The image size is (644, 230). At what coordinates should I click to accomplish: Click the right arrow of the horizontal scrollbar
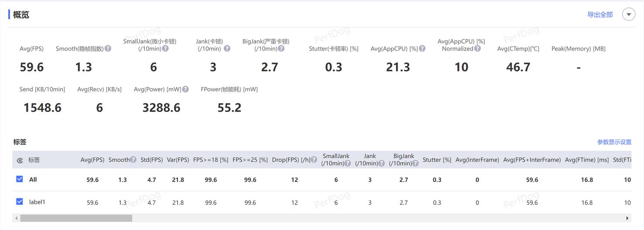tap(627, 218)
